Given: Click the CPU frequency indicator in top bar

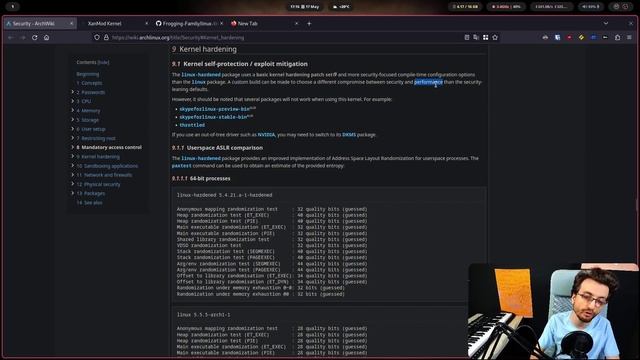Looking at the screenshot, I should click(x=506, y=7).
